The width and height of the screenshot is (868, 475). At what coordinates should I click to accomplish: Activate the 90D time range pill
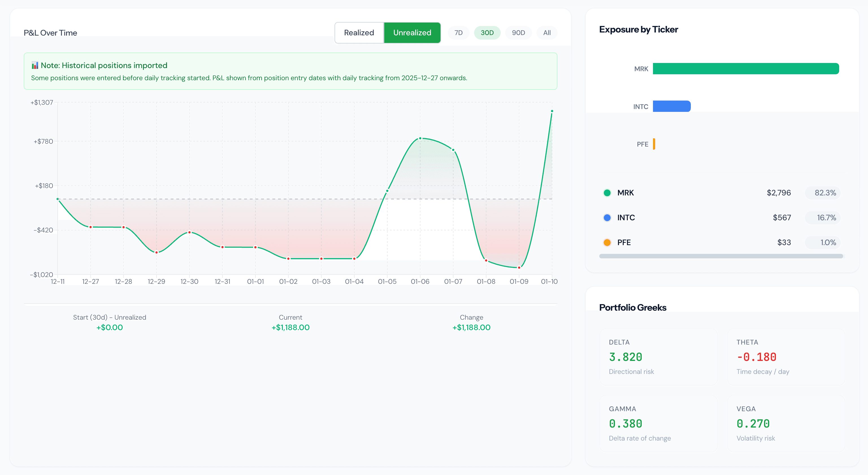518,33
